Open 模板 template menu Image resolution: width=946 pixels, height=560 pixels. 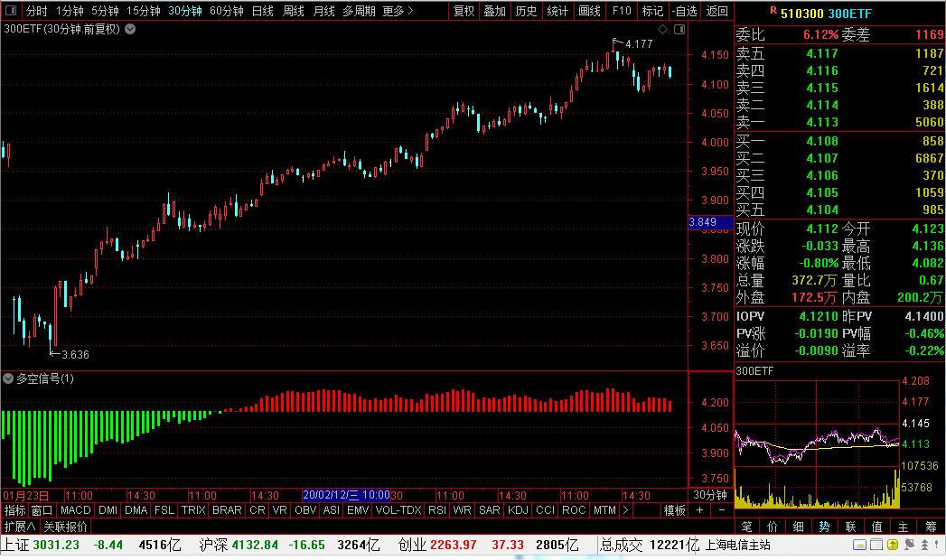coord(675,510)
